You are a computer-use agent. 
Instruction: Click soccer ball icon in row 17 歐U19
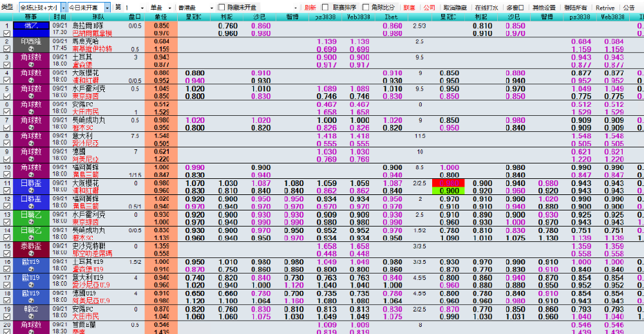[x=31, y=285]
